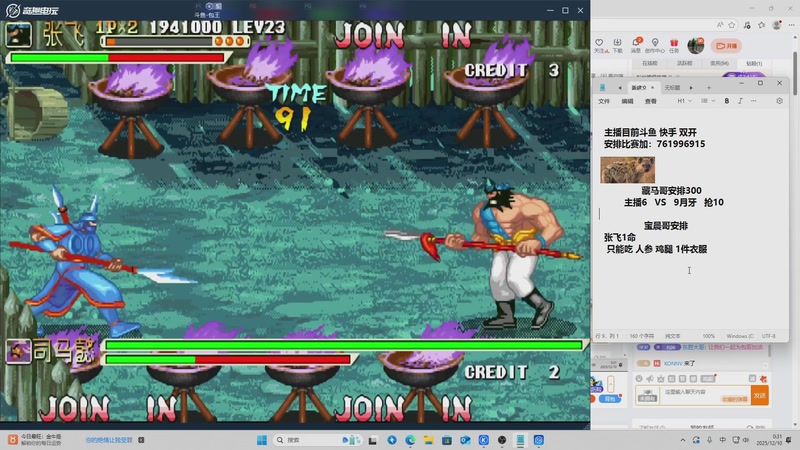Image resolution: width=800 pixels, height=450 pixels.
Task: Send chat with orange 发送 button
Action: click(760, 395)
